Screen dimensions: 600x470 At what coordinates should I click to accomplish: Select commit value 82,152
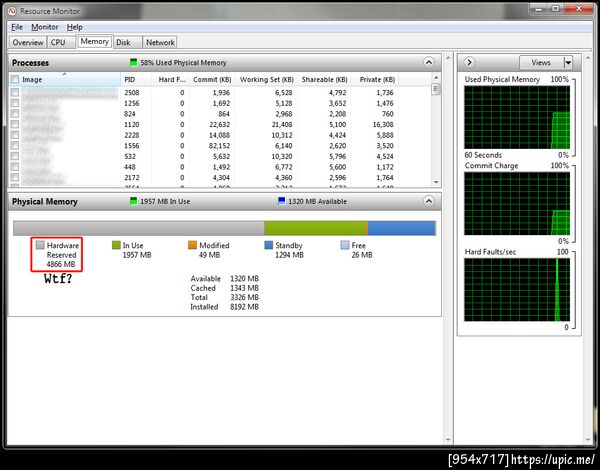click(x=219, y=146)
